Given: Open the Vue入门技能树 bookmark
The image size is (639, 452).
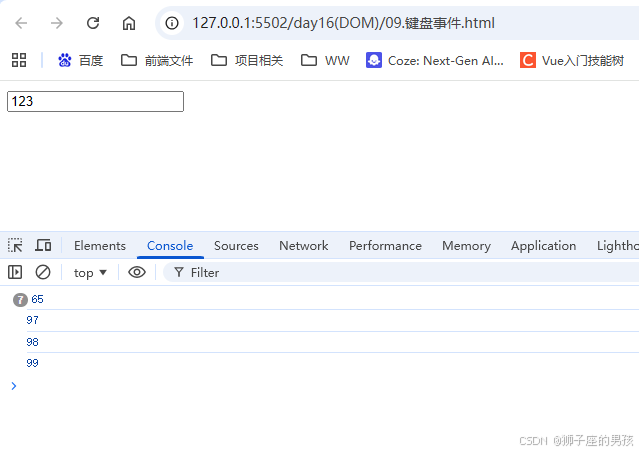Looking at the screenshot, I should [x=572, y=61].
